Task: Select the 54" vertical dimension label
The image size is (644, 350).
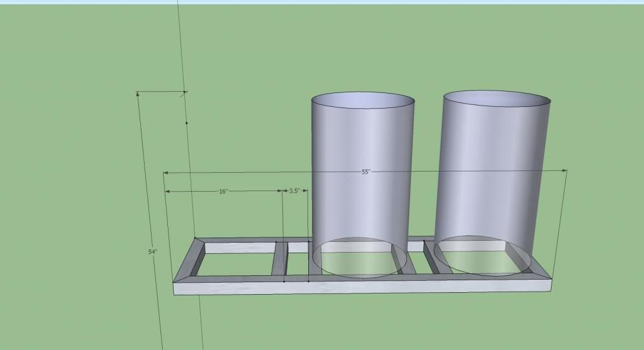Action: click(x=153, y=251)
